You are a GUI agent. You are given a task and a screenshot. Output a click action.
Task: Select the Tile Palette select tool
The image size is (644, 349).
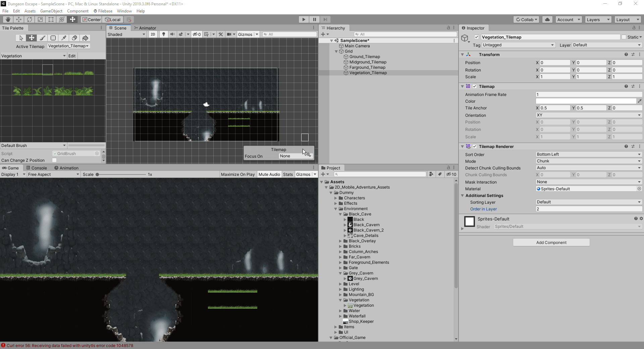click(x=21, y=38)
